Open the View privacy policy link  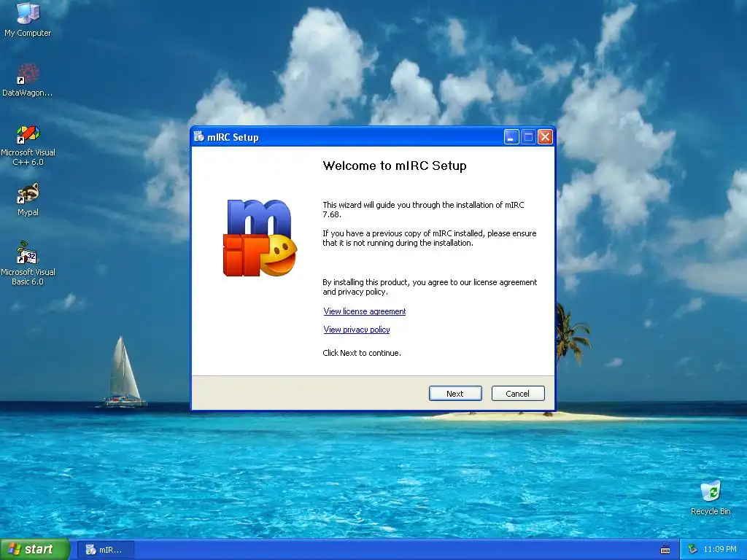coord(356,329)
